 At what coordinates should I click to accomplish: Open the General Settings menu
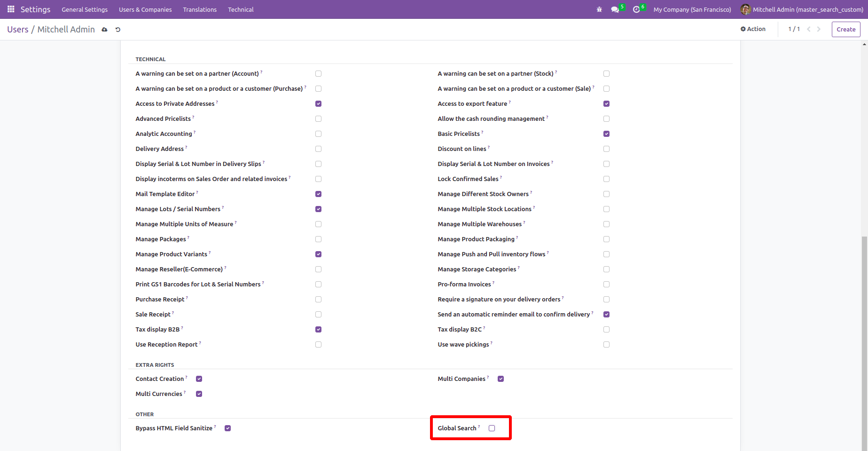pyautogui.click(x=85, y=9)
